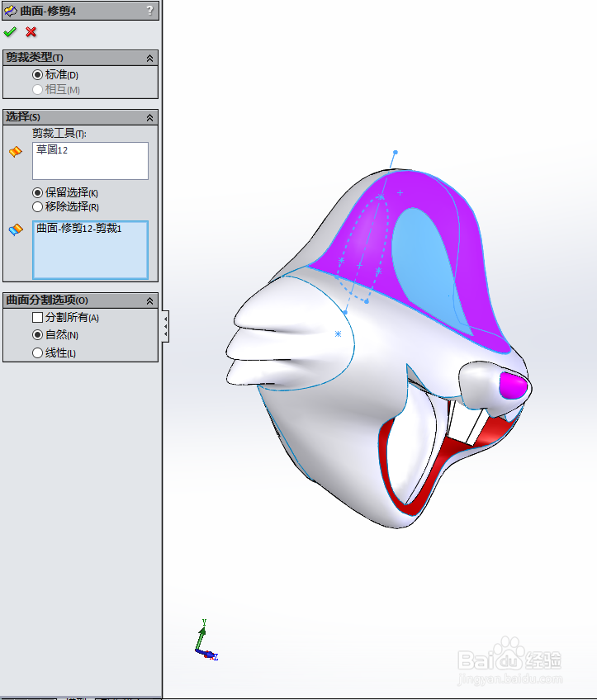The width and height of the screenshot is (597, 700).
Task: Select 线性(L) split option
Action: (37, 353)
